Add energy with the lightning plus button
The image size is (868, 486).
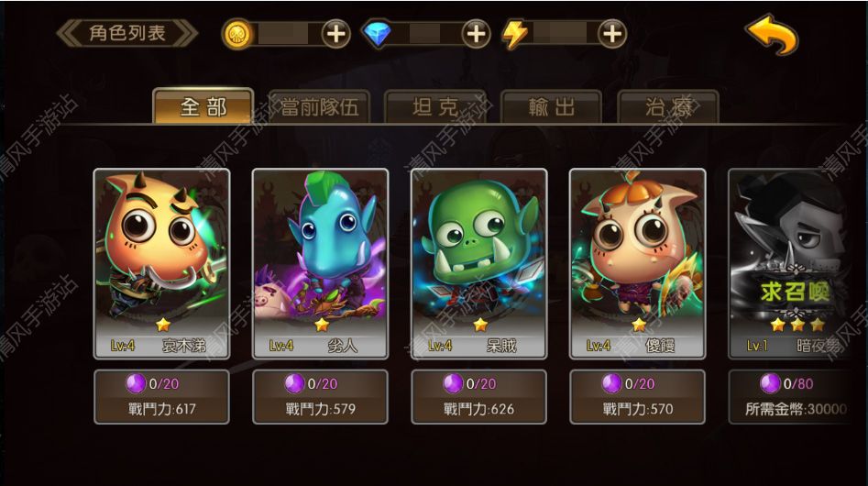(611, 34)
